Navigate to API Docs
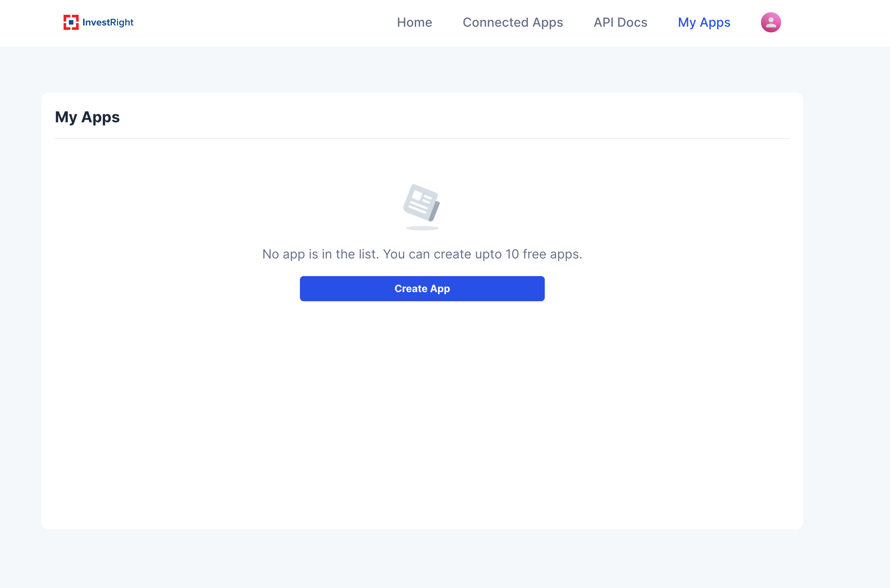 point(620,23)
